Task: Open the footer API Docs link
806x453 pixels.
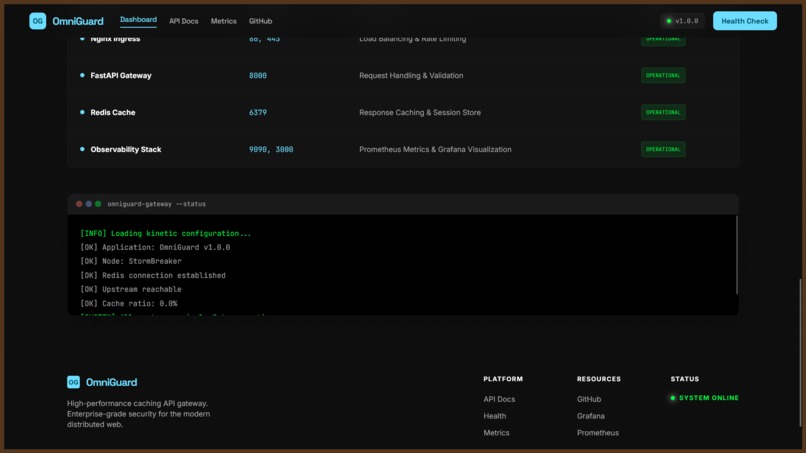Action: tap(499, 399)
